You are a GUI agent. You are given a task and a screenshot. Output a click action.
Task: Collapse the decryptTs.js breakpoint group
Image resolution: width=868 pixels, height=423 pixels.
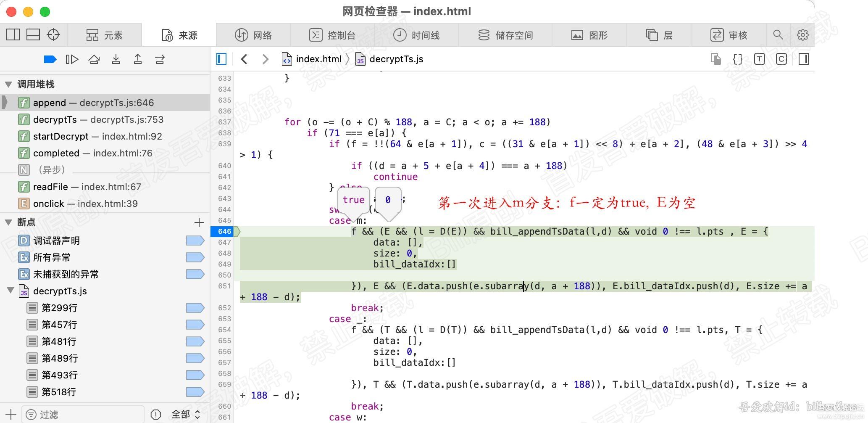(x=11, y=291)
